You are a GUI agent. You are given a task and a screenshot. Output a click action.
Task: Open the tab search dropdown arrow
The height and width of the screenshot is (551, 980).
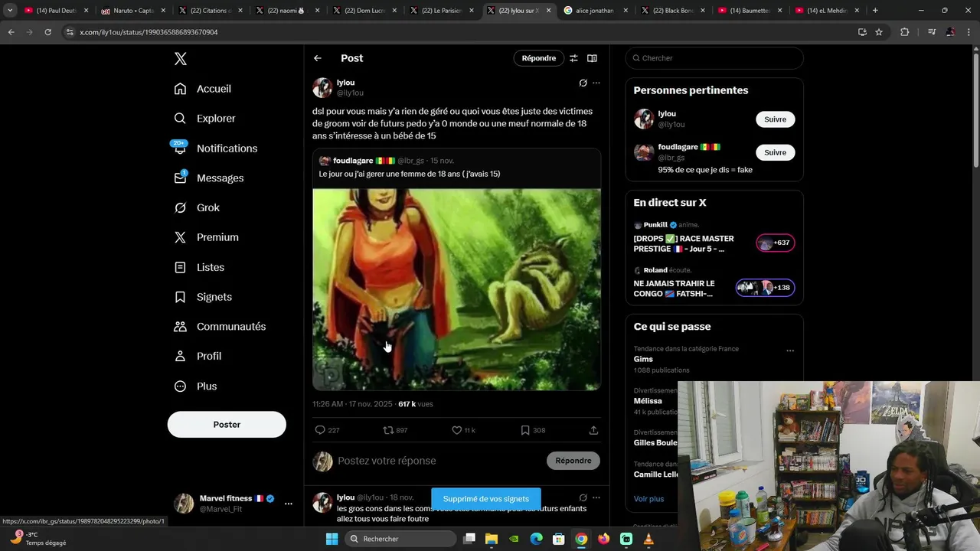click(x=10, y=11)
